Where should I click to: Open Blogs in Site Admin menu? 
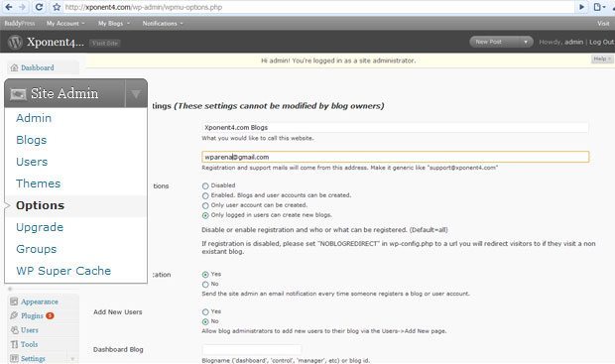pos(32,140)
